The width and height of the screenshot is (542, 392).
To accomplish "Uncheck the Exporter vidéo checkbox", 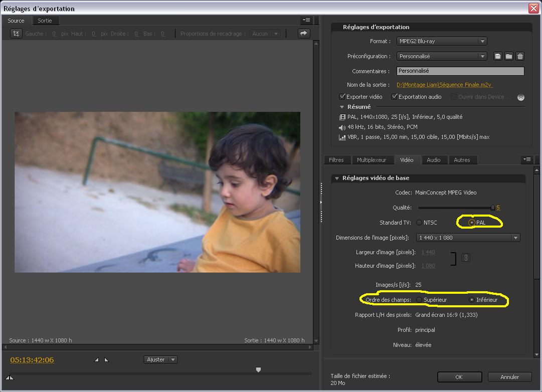I will (342, 97).
